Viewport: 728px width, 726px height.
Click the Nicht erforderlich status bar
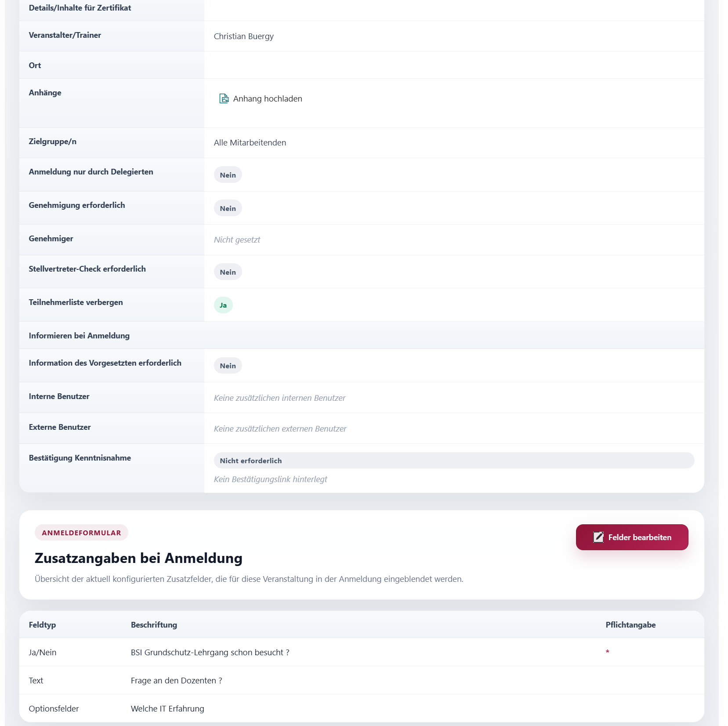tap(454, 461)
